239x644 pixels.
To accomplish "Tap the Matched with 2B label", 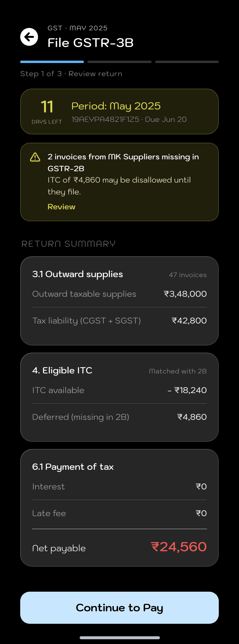I will click(x=178, y=371).
